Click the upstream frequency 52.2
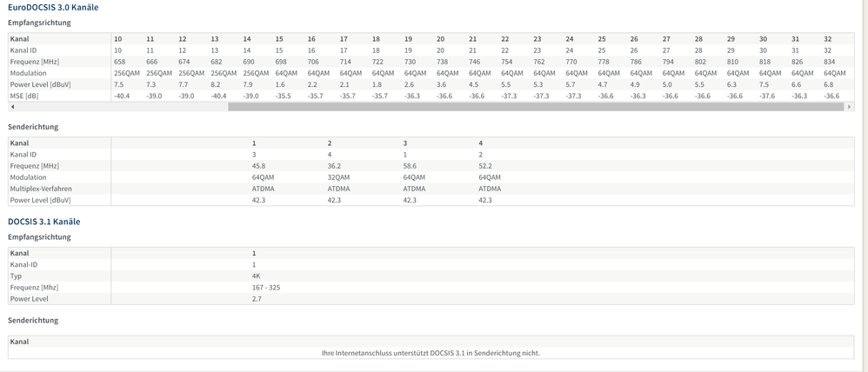This screenshot has width=868, height=372. tap(485, 166)
